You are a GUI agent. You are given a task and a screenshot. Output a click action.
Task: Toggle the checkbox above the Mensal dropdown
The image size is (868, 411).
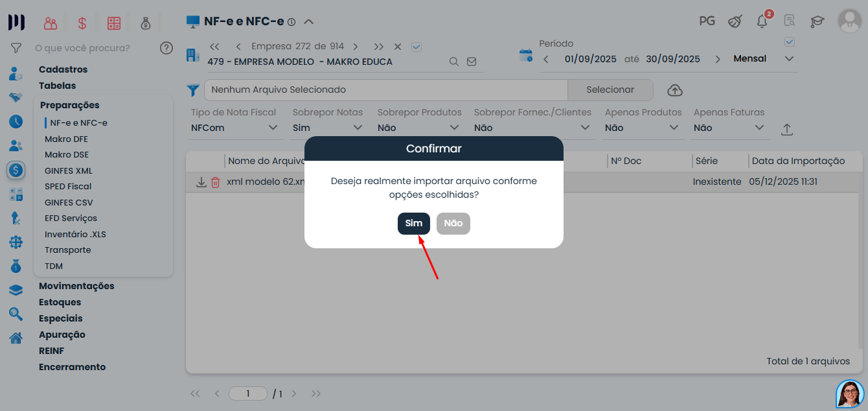(789, 42)
